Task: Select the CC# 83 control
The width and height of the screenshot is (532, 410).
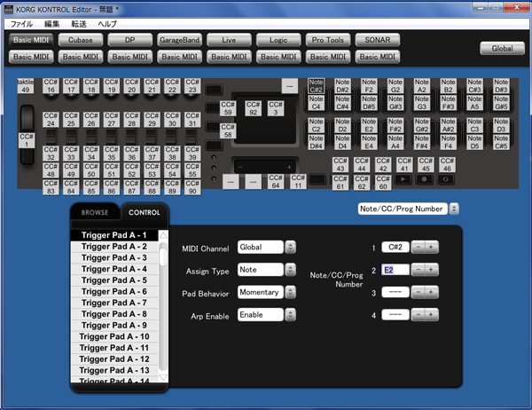Action: tap(51, 187)
